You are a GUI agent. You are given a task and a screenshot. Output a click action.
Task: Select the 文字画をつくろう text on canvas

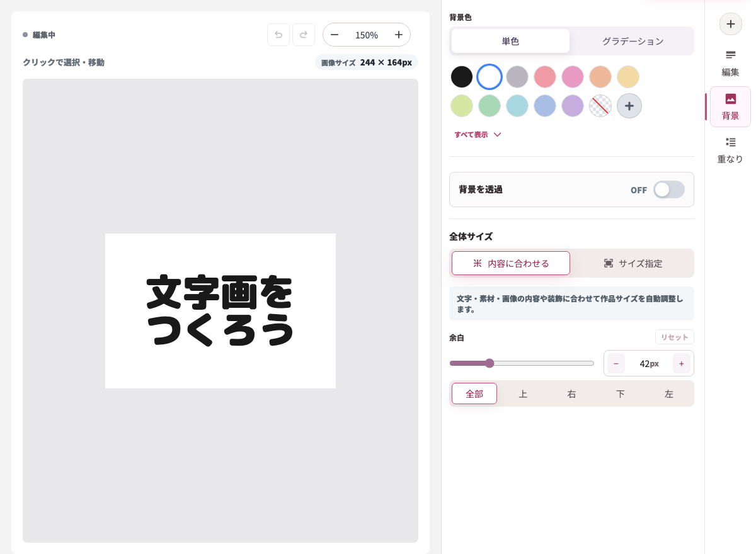point(220,310)
